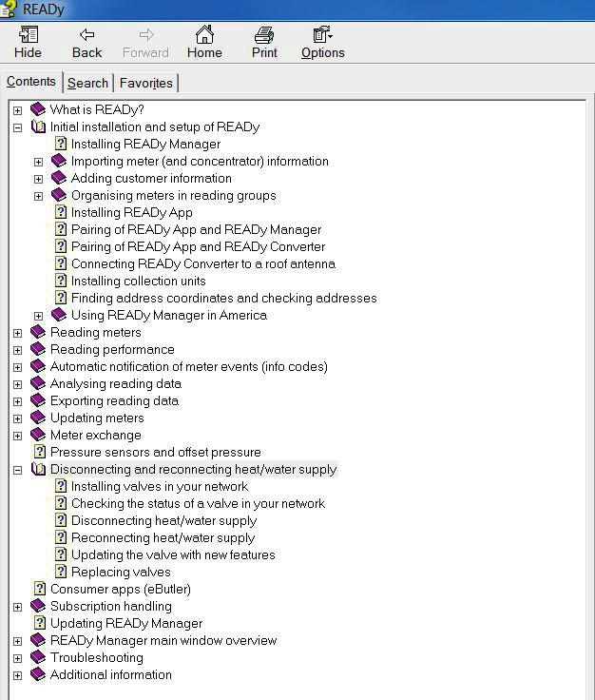The image size is (595, 700).
Task: Open the Options toolbar icon
Action: [x=322, y=35]
